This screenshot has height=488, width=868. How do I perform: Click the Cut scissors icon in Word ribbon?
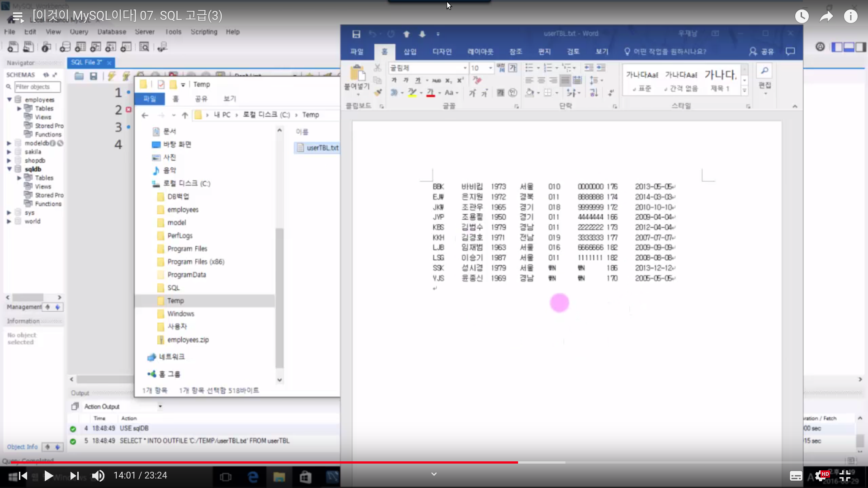tap(377, 68)
